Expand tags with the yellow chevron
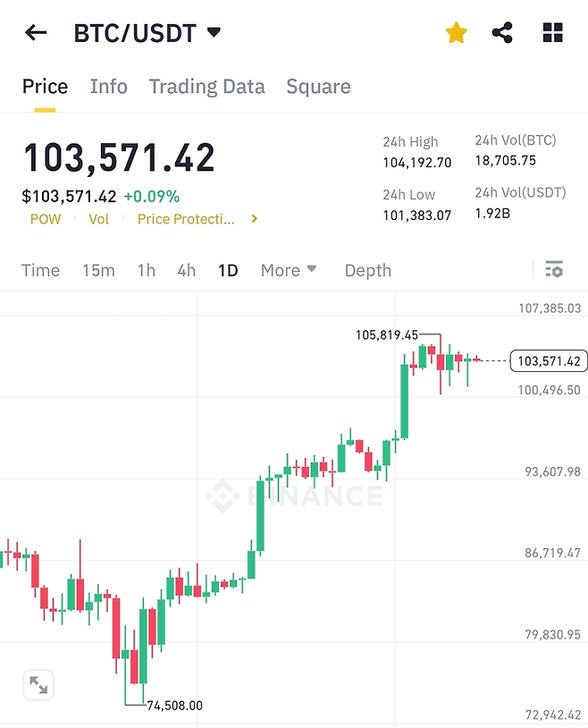This screenshot has height=728, width=588. pyautogui.click(x=255, y=219)
